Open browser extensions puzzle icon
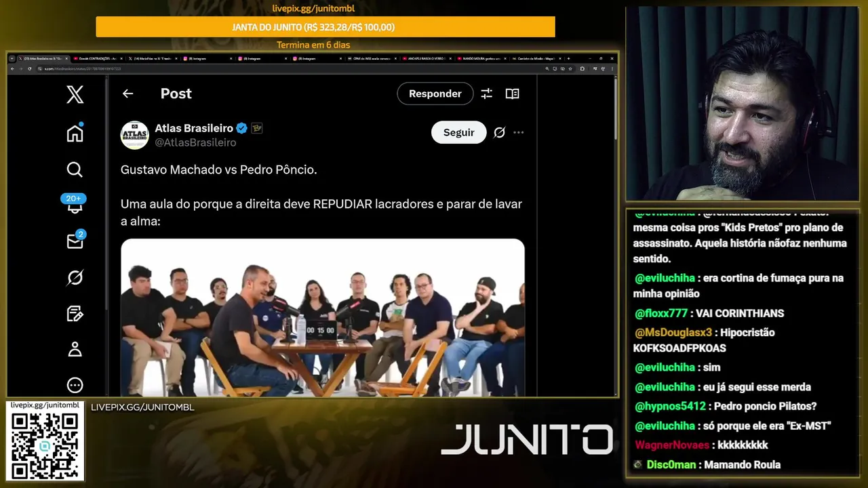 (x=582, y=68)
